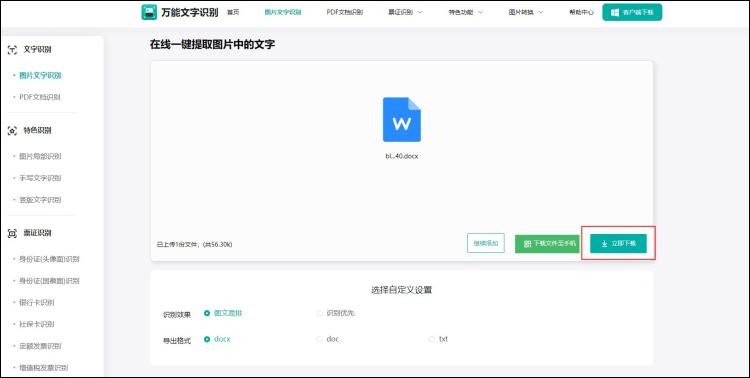Viewport: 750px width, 378px height.
Task: Open 身份证(国徽面)识别 in the sidebar
Action: [49, 281]
